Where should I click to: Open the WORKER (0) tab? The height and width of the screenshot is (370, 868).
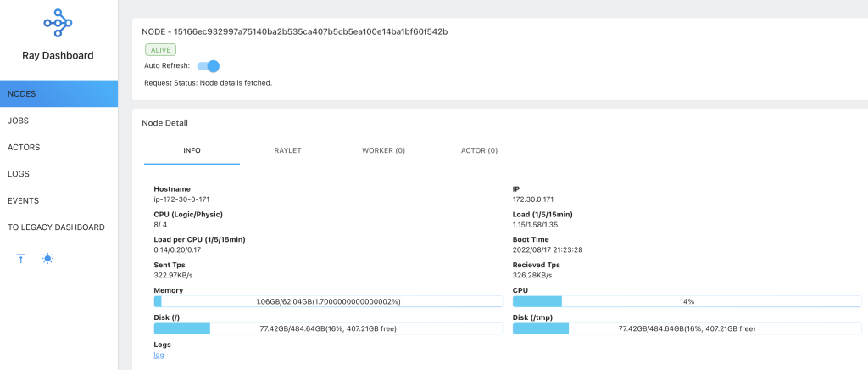coord(384,151)
